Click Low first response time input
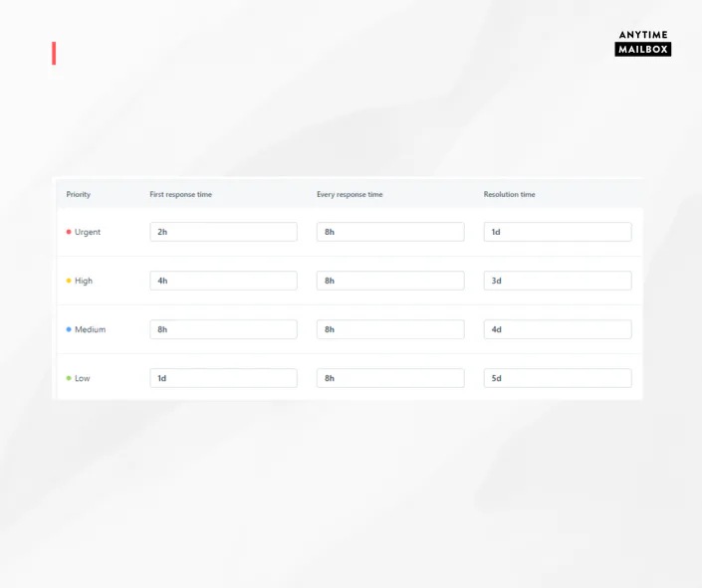Screen dimensions: 702x588 (223, 378)
